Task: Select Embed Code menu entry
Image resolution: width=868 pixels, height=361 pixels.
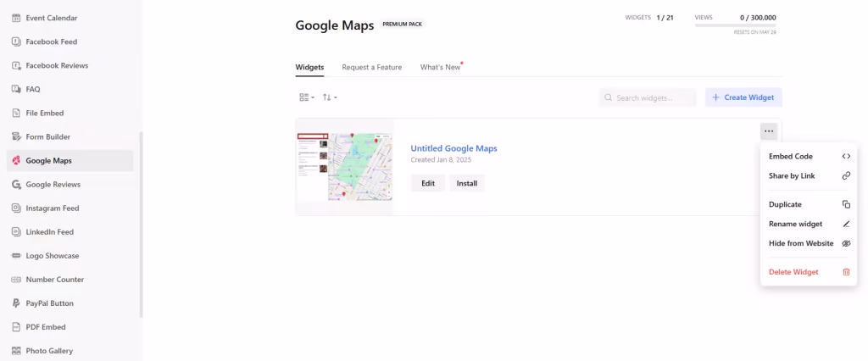Action: [809, 156]
